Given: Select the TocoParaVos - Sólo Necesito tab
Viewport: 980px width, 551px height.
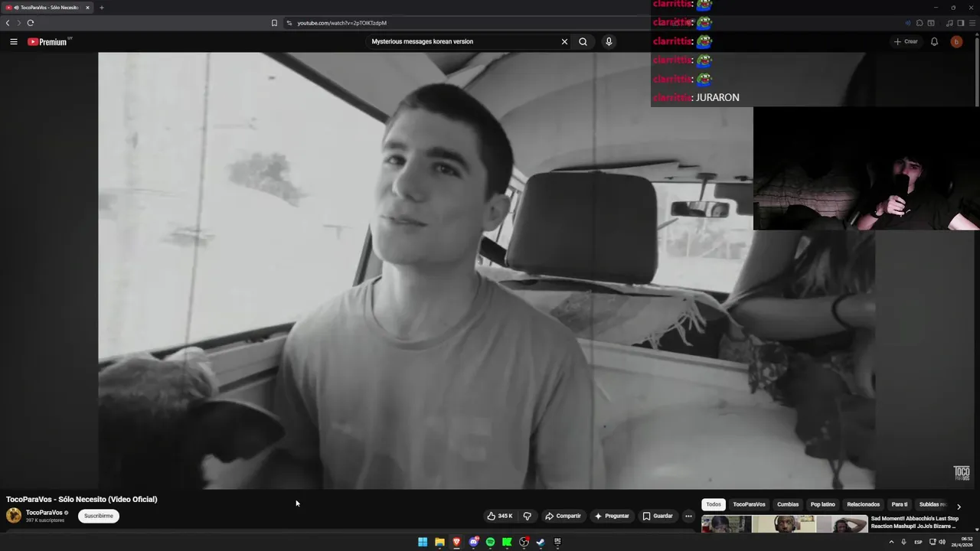Looking at the screenshot, I should 47,8.
